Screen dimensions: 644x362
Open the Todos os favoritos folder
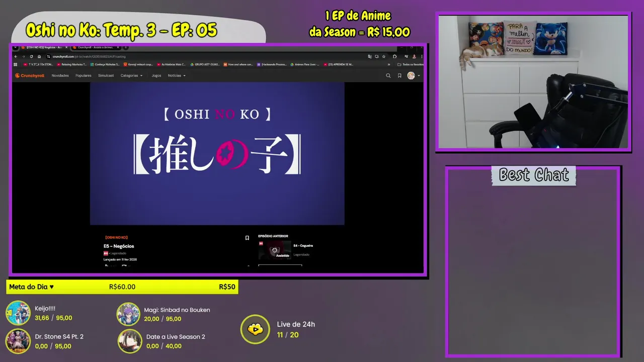(x=411, y=64)
